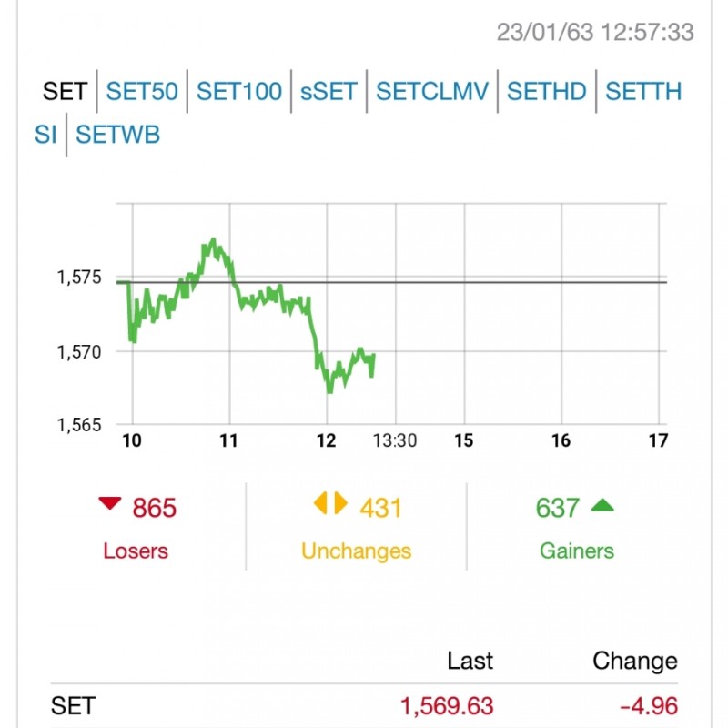The image size is (728, 728).
Task: Click the green Gainers up-arrow icon
Action: 602,505
